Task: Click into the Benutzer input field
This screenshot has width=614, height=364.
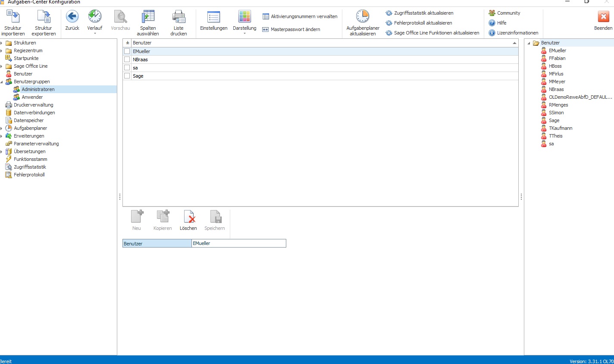Action: click(239, 243)
